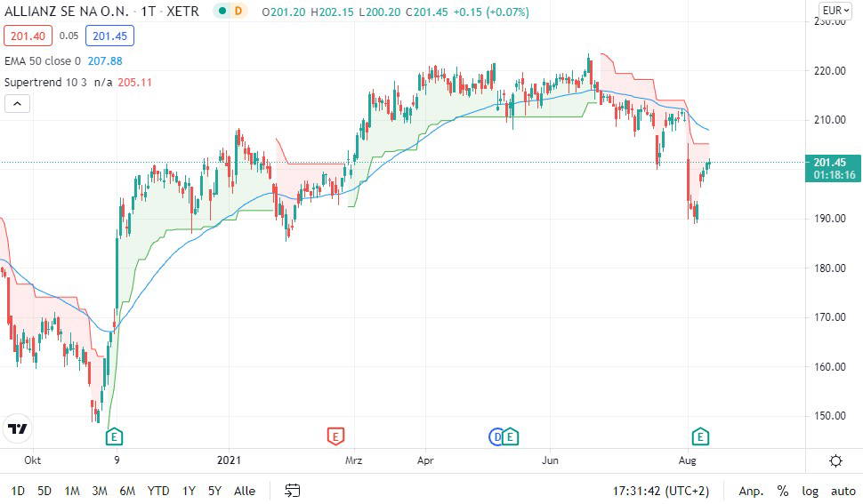
Task: Toggle the auto scale mode
Action: (x=843, y=491)
